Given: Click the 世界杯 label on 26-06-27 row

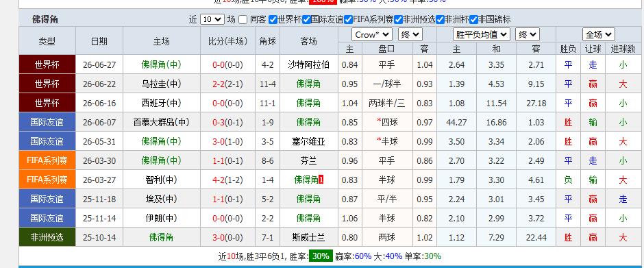Looking at the screenshot, I should [x=47, y=64].
